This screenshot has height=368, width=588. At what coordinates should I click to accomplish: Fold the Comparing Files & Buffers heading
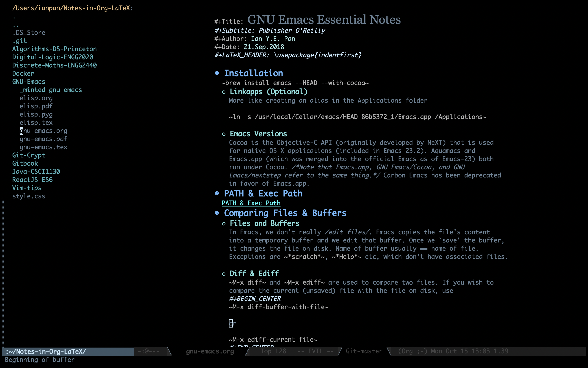(285, 213)
